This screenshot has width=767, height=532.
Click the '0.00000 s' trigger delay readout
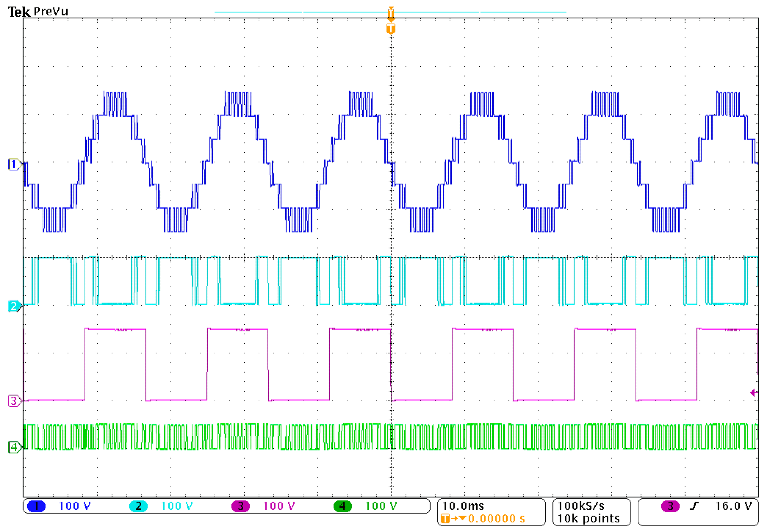(497, 519)
